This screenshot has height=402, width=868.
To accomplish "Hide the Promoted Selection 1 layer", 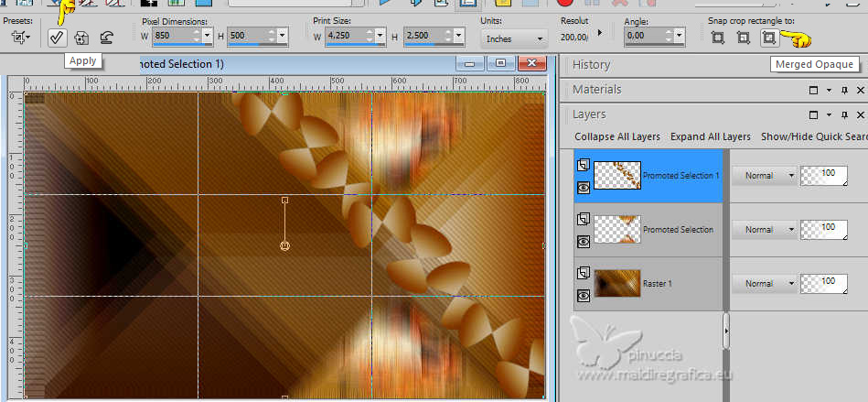I will point(584,188).
